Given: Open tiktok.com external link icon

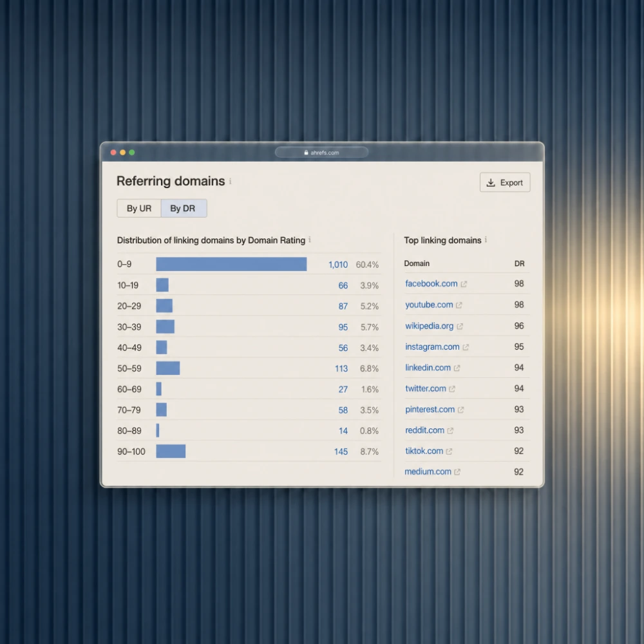Looking at the screenshot, I should (x=449, y=451).
